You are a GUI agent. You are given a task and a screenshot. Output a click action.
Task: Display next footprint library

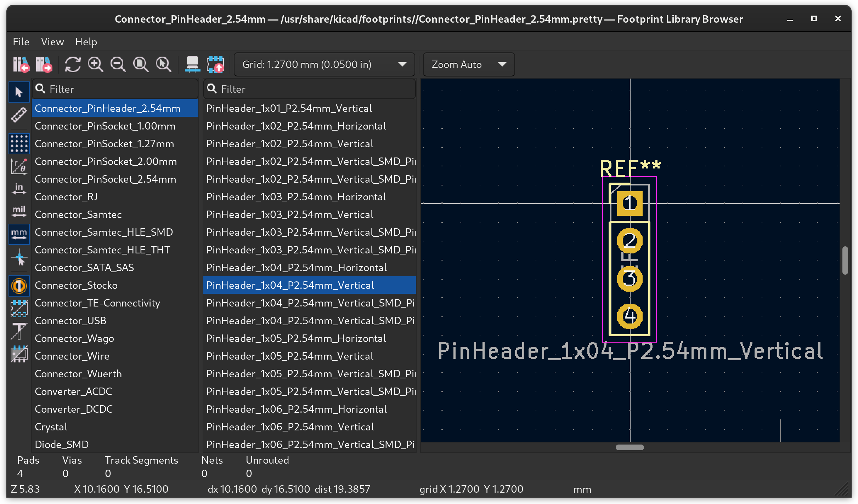(x=44, y=64)
